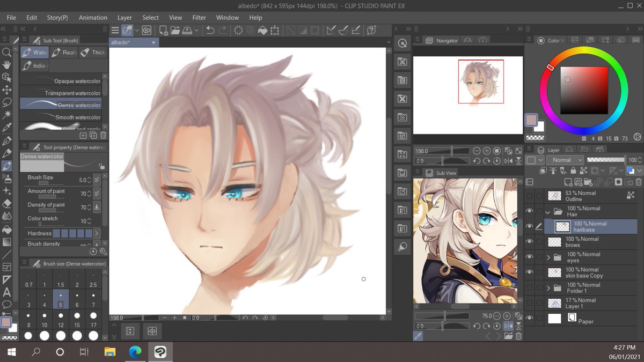Select the Text tool

coord(7,292)
